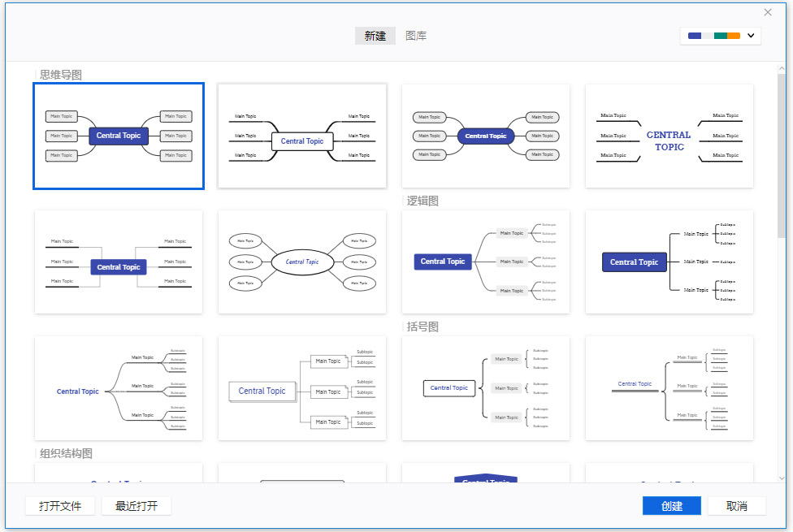The height and width of the screenshot is (532, 793).
Task: Click the 取消 button
Action: pos(736,506)
